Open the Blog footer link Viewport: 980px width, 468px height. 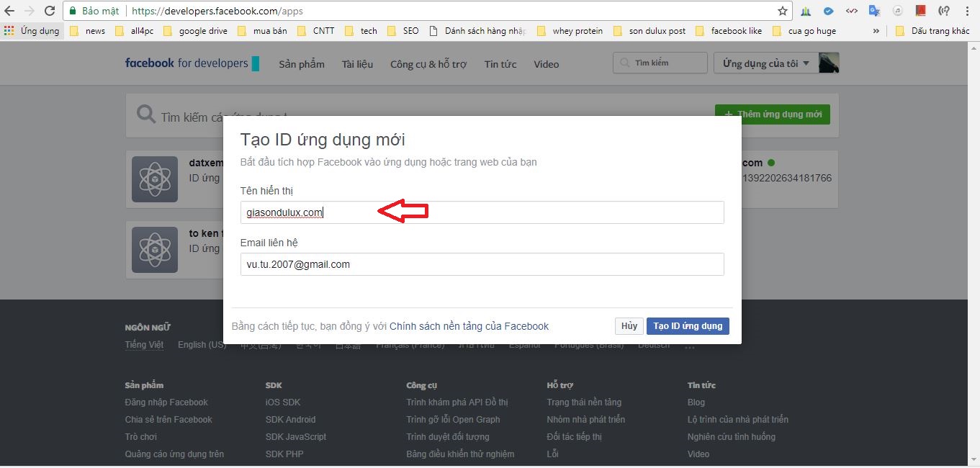[696, 402]
